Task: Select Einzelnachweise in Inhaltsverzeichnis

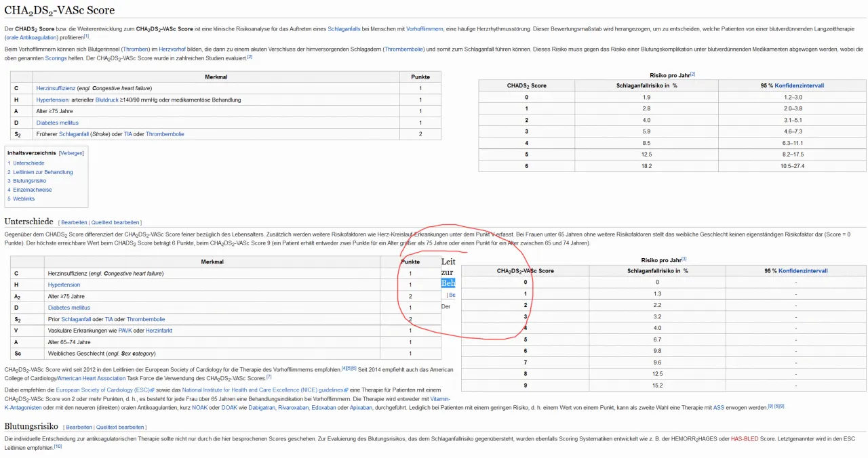Action: coord(33,190)
